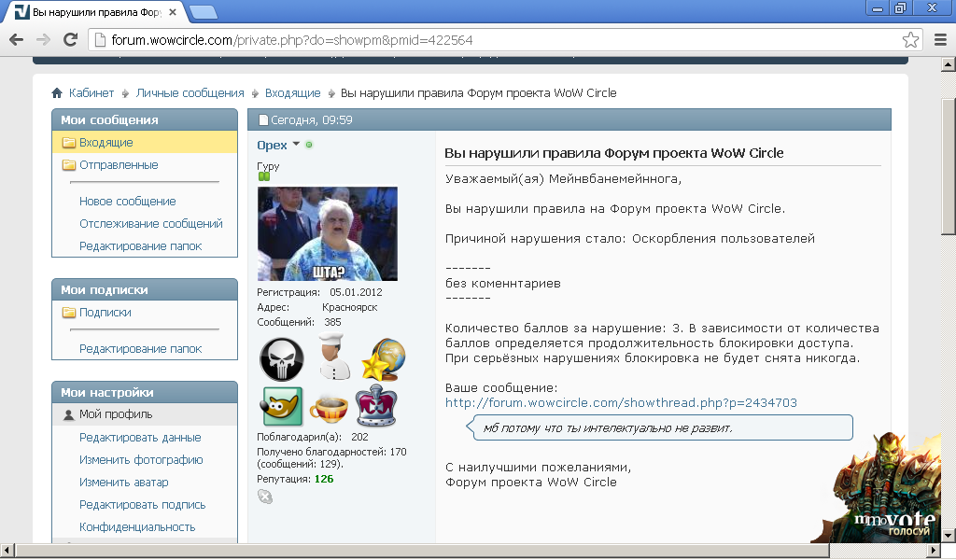Screen dimensions: 956x560
Task: Click the Мой профиль person icon
Action: (x=69, y=415)
